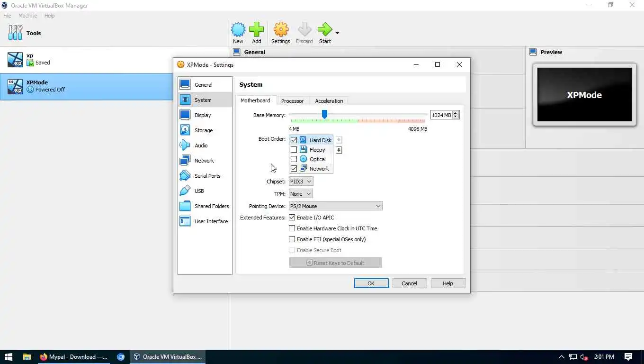
Task: Click the New machine toolbar icon
Action: tap(238, 30)
